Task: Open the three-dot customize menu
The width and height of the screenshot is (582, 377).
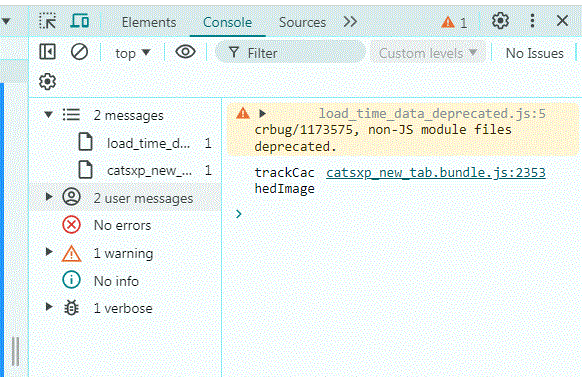Action: (532, 21)
